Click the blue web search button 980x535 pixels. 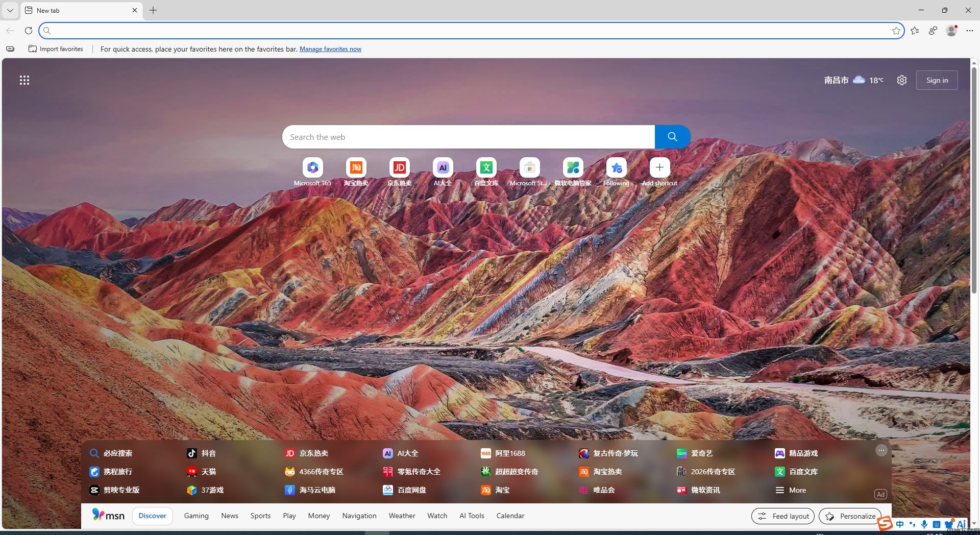click(672, 137)
